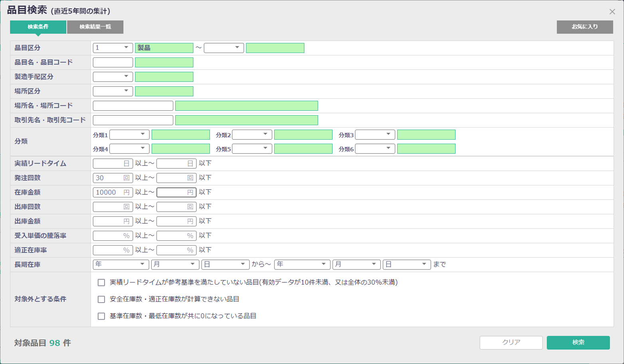Screen dimensions: 624x364
Task: Open the お気に入り favorites panel
Action: coord(584,27)
